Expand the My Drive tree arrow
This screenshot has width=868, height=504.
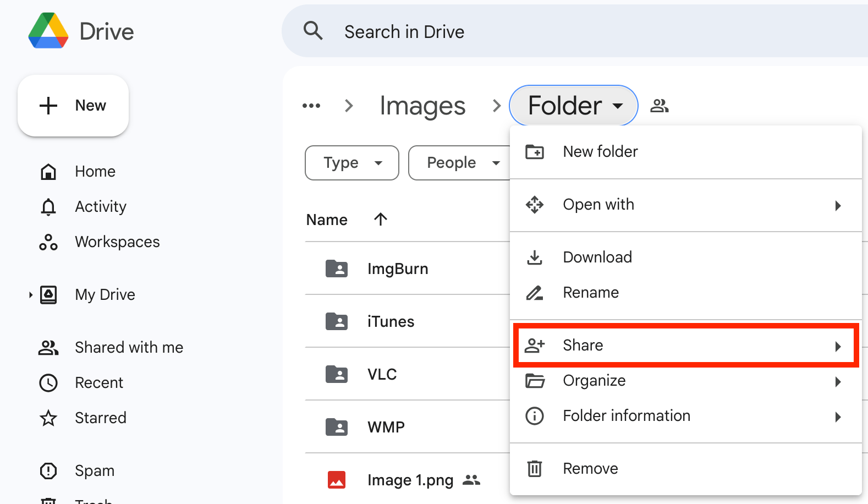(31, 295)
